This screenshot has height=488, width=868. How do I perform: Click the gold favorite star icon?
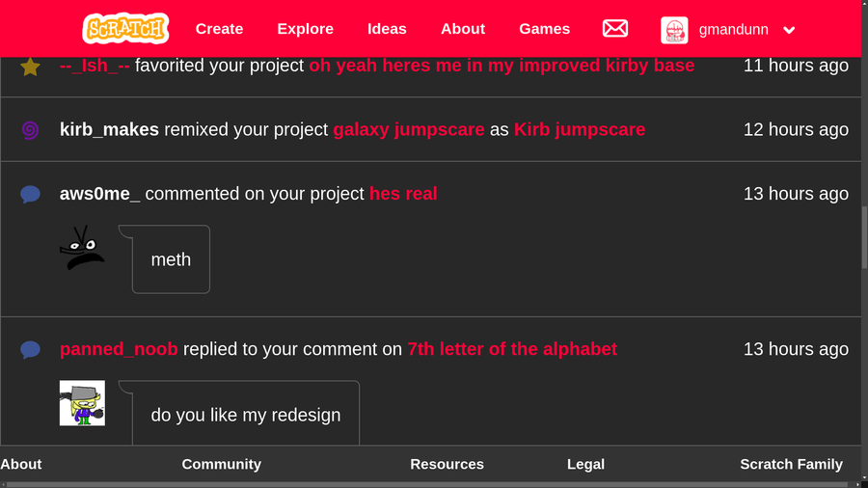pyautogui.click(x=30, y=67)
